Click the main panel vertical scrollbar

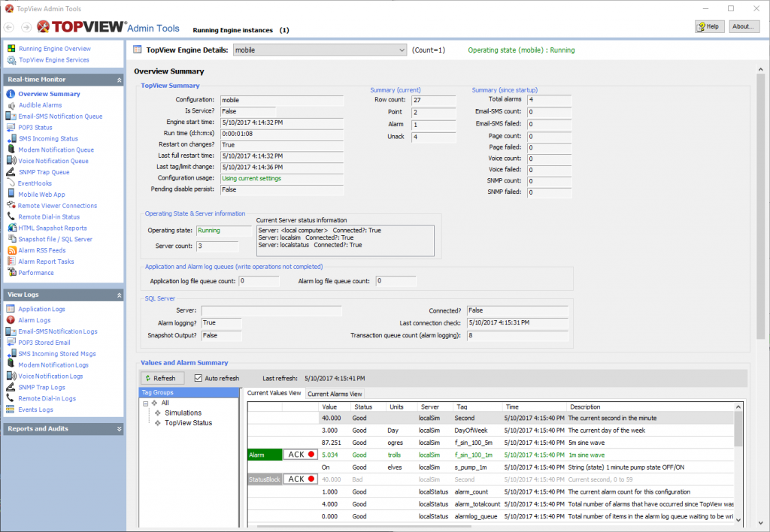coord(760,206)
